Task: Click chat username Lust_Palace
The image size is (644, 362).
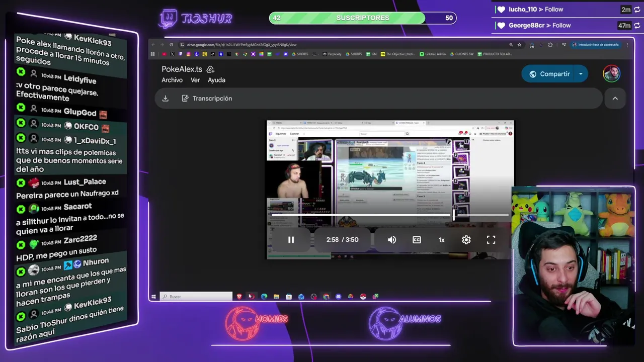Action: pyautogui.click(x=85, y=182)
